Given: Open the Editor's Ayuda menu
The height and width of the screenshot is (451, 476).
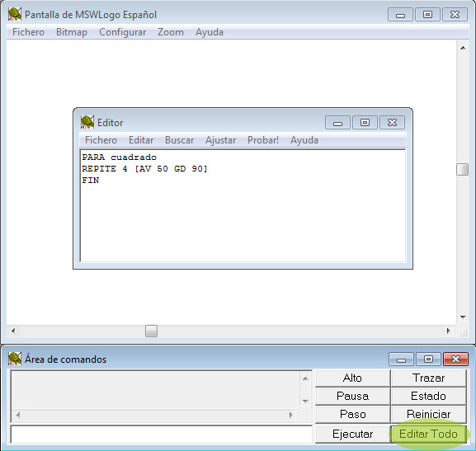Looking at the screenshot, I should point(304,140).
